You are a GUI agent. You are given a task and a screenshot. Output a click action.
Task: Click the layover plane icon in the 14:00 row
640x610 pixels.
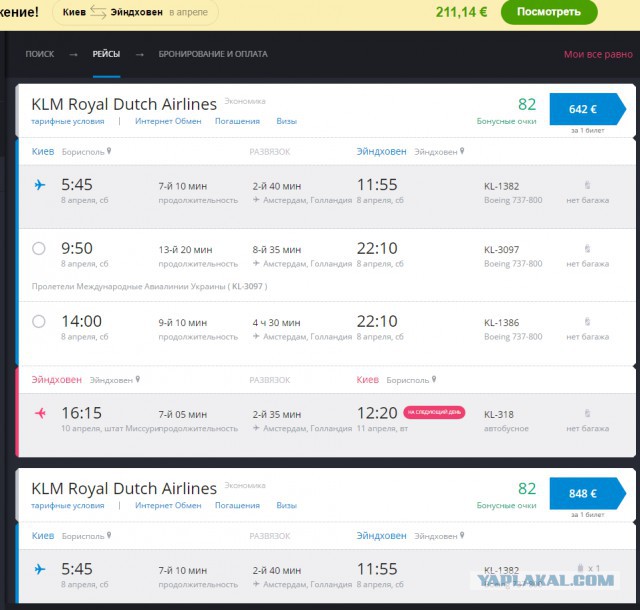256,336
